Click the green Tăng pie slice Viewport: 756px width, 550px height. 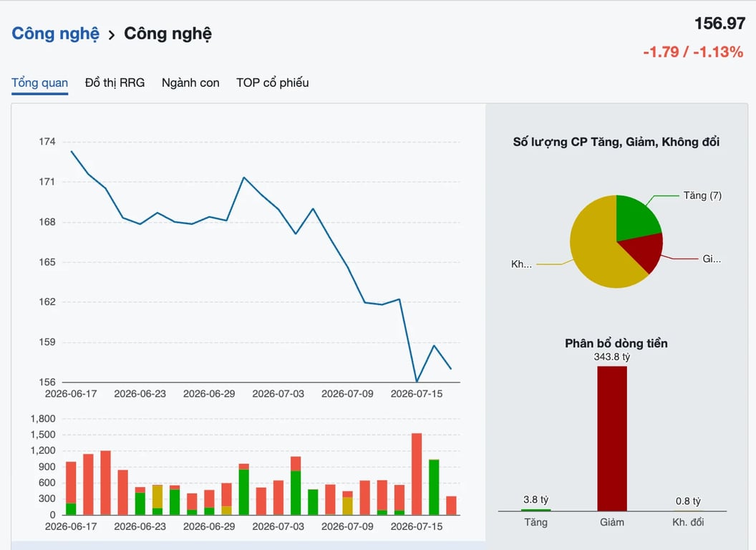[x=636, y=217]
